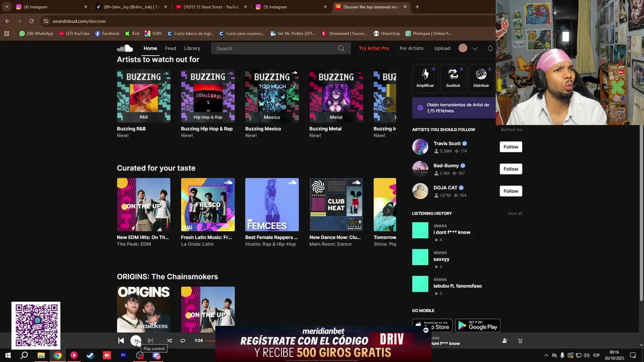Open 'saxxyy' history track
The image size is (644, 362).
(441, 259)
